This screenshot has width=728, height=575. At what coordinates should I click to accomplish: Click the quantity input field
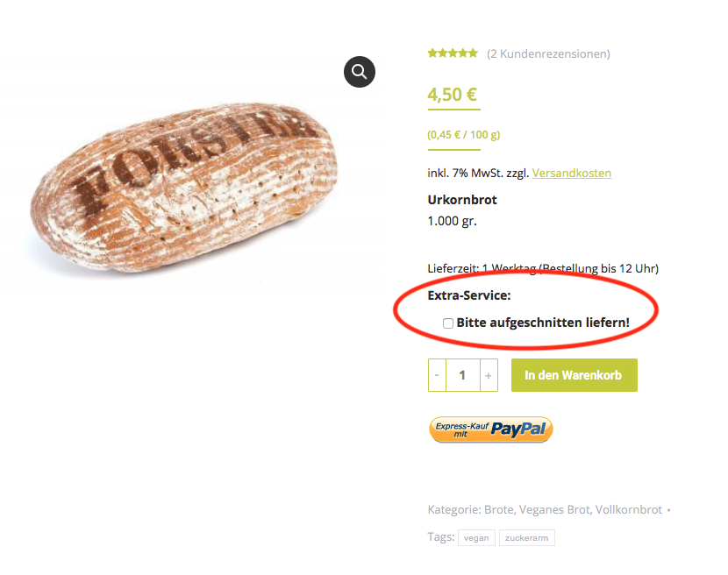(x=462, y=374)
